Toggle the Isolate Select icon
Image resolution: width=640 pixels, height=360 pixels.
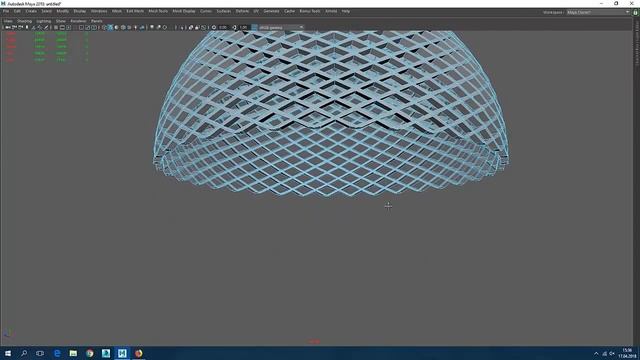click(x=182, y=27)
